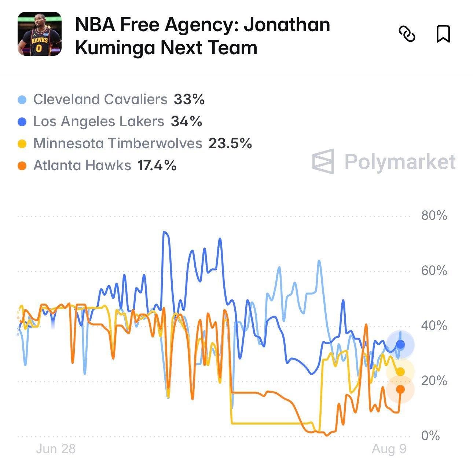
Task: Select the Atlanta Hawks legend dot
Action: pyautogui.click(x=22, y=166)
